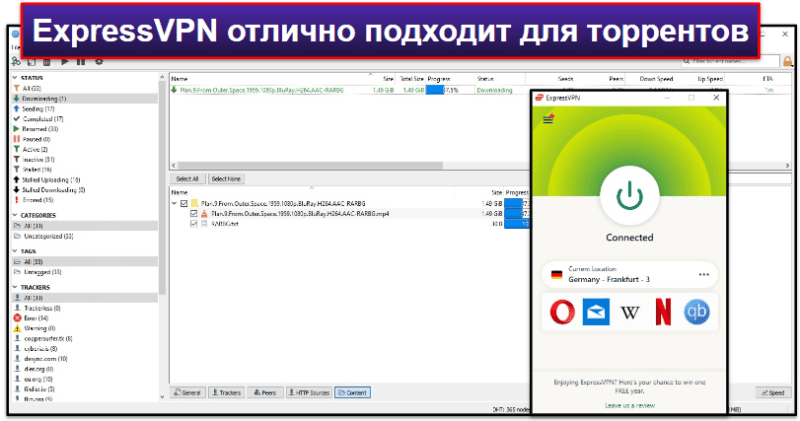800x421 pixels.
Task: Select the Error (14) tracker filter
Action: [x=84, y=318]
